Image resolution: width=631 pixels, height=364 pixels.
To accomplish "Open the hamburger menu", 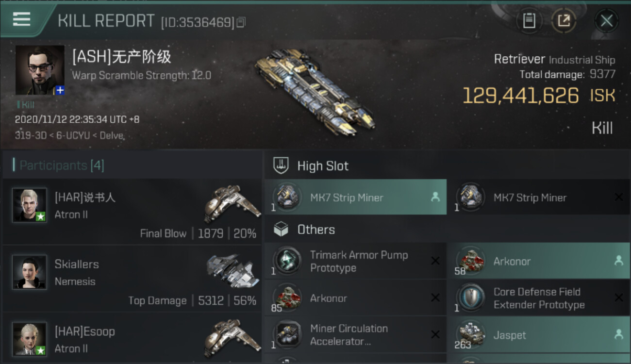I will [x=21, y=19].
